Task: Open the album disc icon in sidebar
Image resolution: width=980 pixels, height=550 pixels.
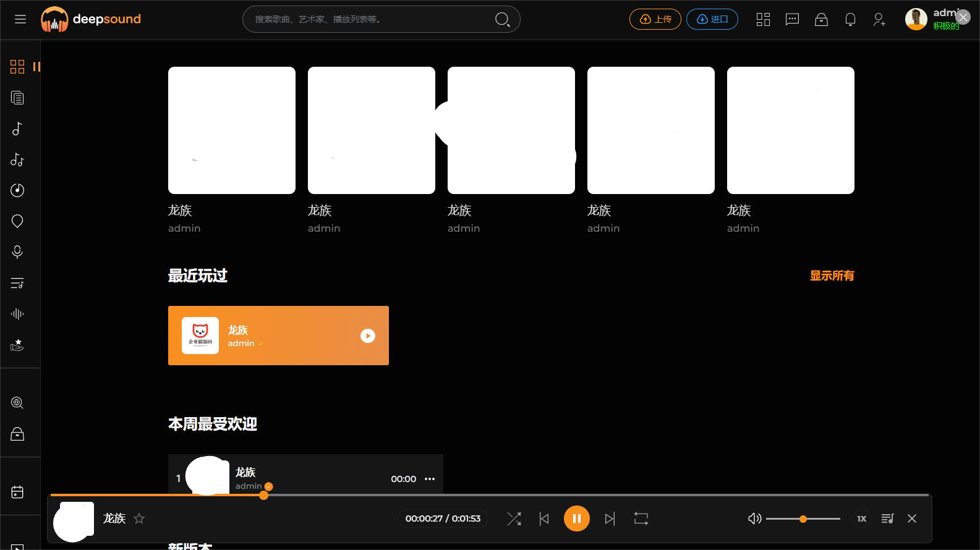Action: pos(17,190)
